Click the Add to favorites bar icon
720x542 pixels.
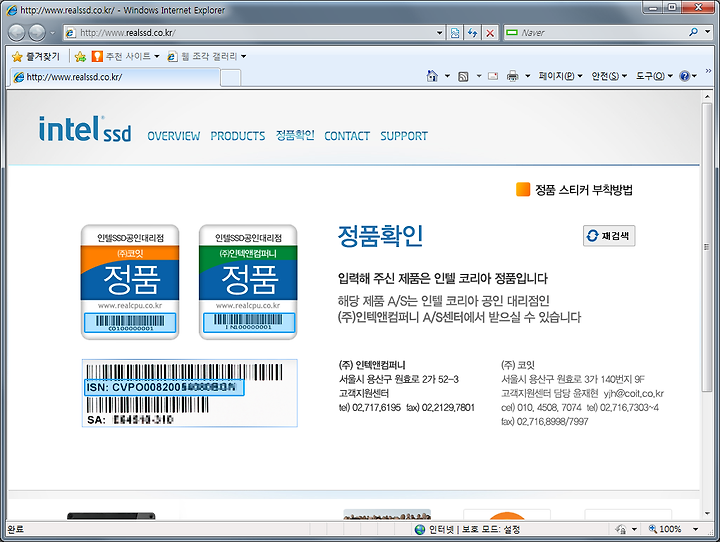[x=80, y=56]
